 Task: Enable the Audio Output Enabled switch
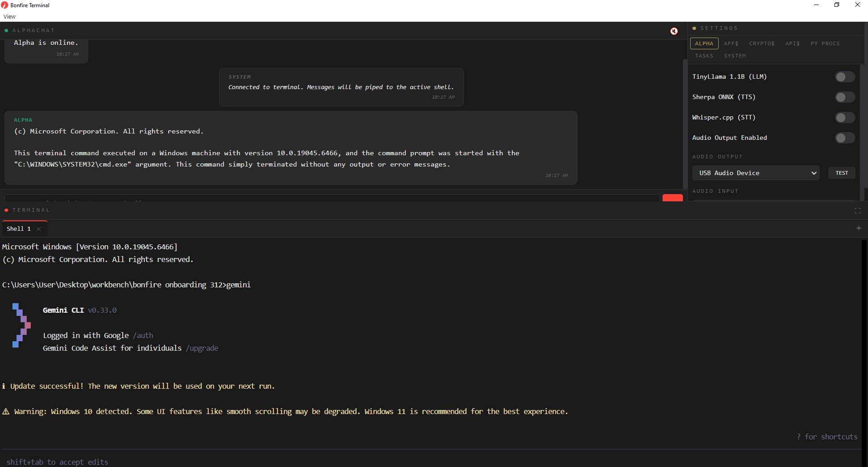coord(845,138)
